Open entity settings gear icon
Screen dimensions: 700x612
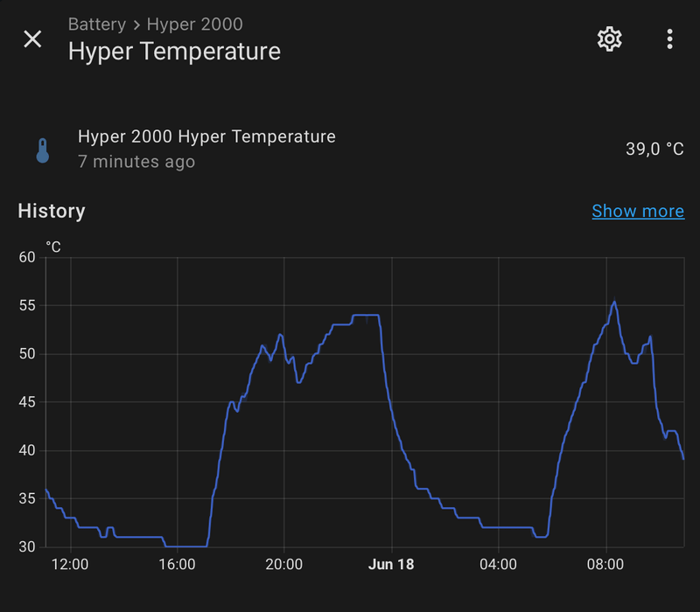[x=609, y=38]
